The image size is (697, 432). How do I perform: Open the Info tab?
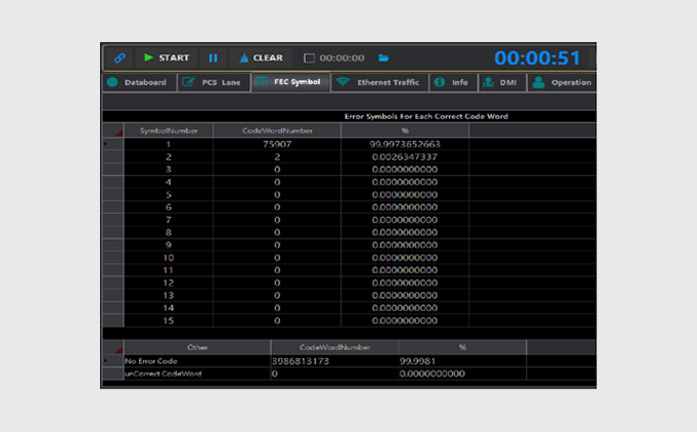click(453, 82)
